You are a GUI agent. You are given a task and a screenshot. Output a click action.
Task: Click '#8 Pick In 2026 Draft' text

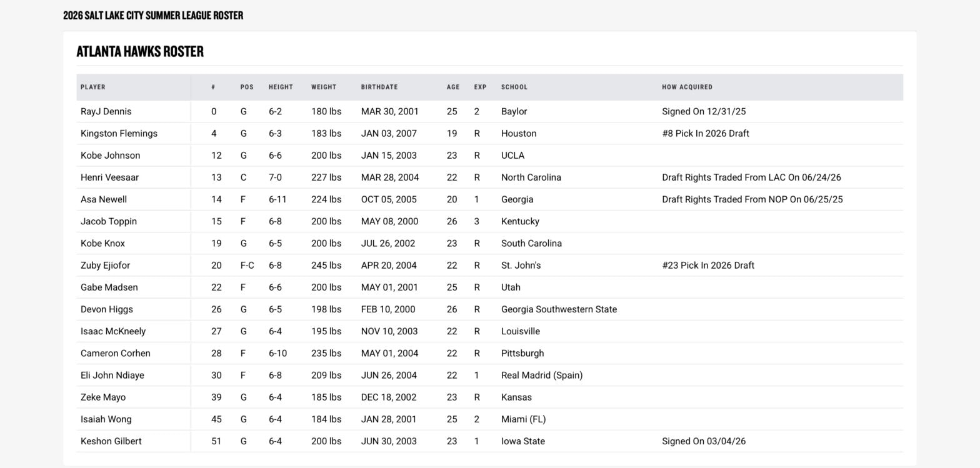point(706,133)
